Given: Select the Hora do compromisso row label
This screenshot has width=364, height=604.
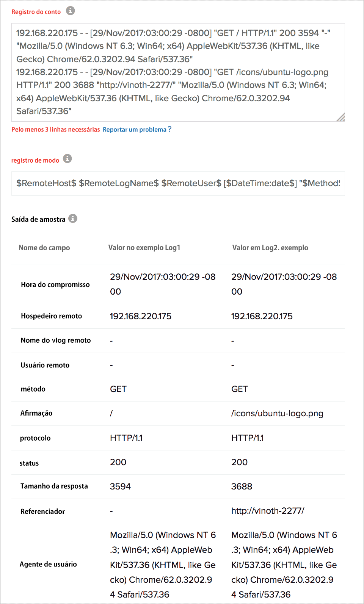Looking at the screenshot, I should [55, 284].
